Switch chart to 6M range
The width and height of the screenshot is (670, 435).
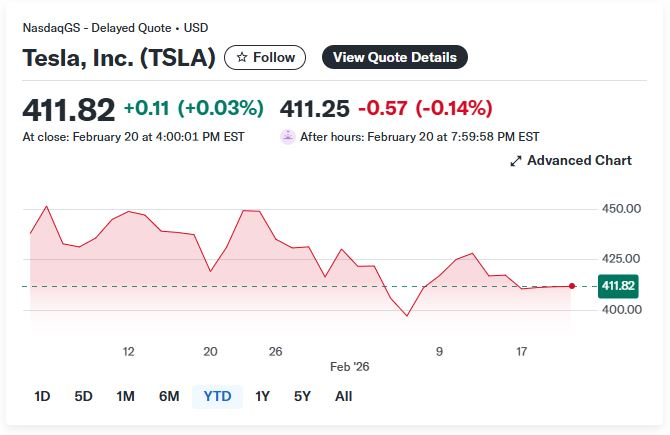[x=169, y=396]
